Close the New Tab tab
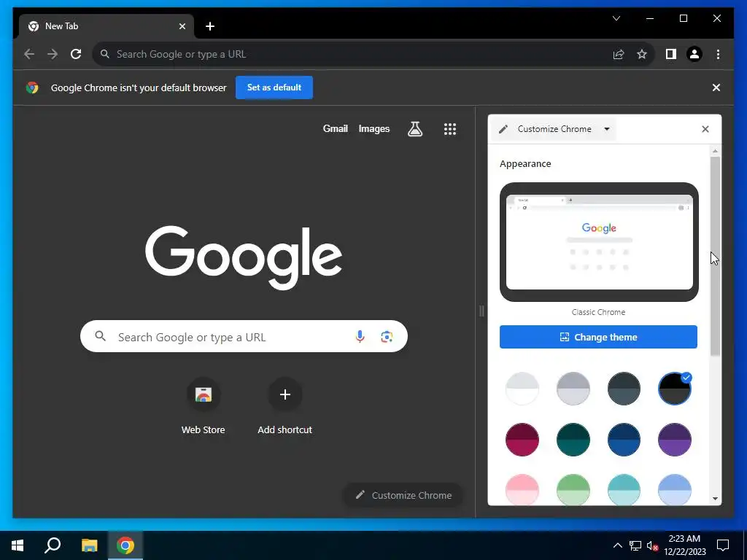Image resolution: width=747 pixels, height=560 pixels. tap(182, 26)
